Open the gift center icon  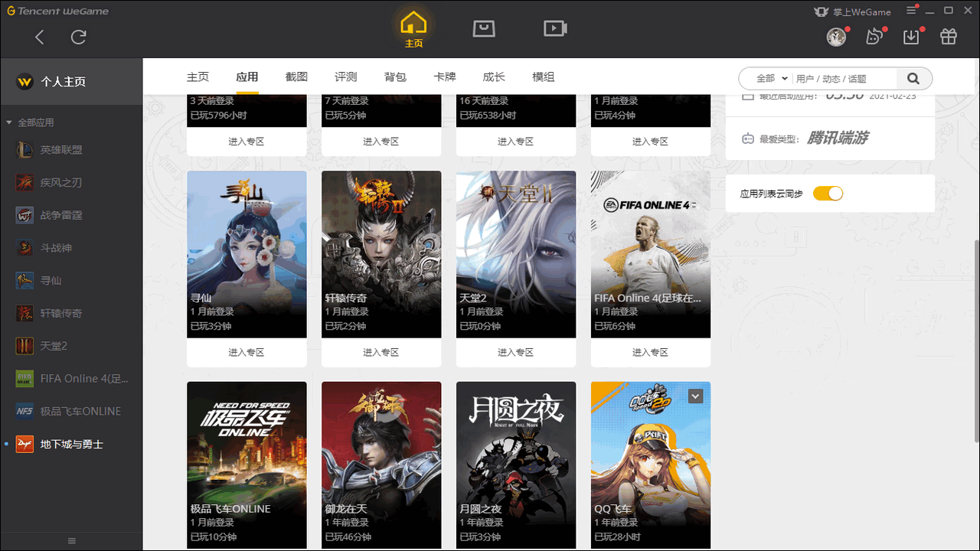[x=948, y=37]
